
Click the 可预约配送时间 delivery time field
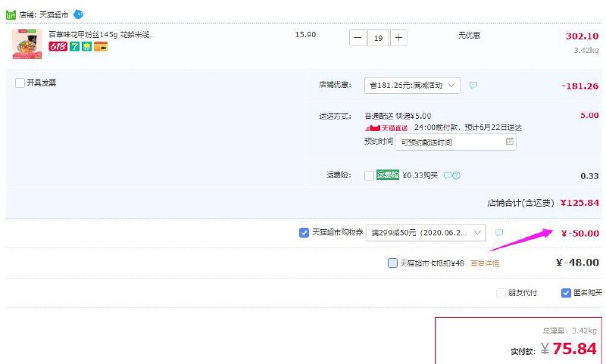click(456, 142)
